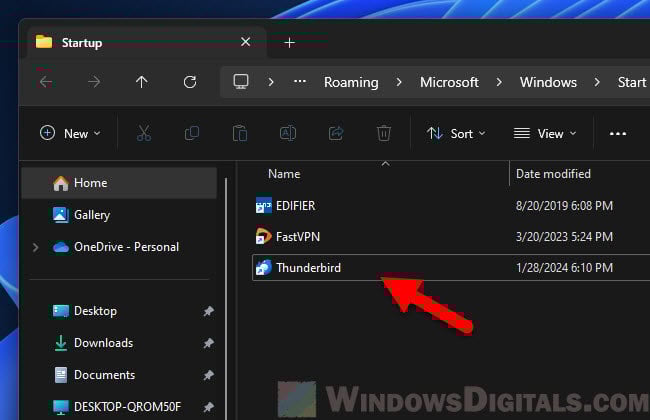The height and width of the screenshot is (420, 650).
Task: Expand chevron after Roaming breadcrumb
Action: coord(399,82)
